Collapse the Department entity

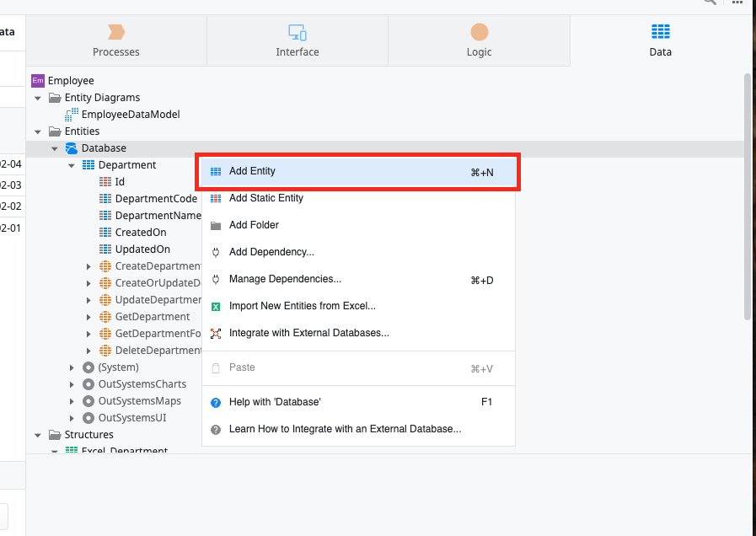pyautogui.click(x=72, y=165)
